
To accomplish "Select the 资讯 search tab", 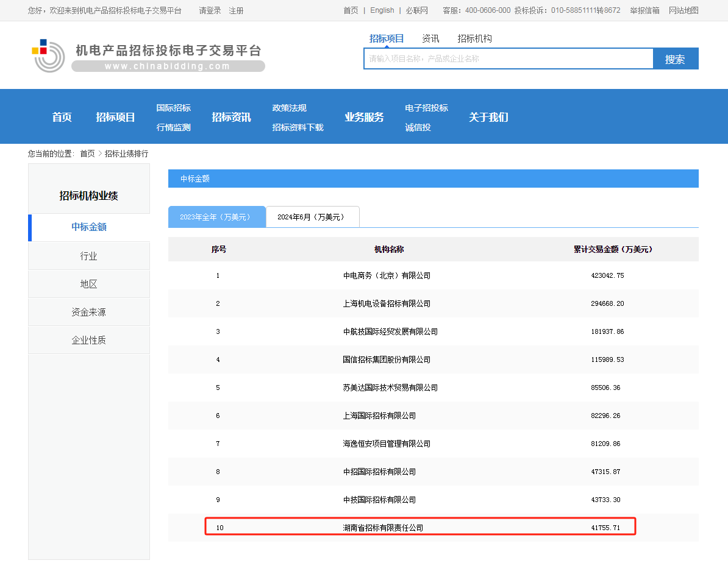I will click(x=430, y=38).
